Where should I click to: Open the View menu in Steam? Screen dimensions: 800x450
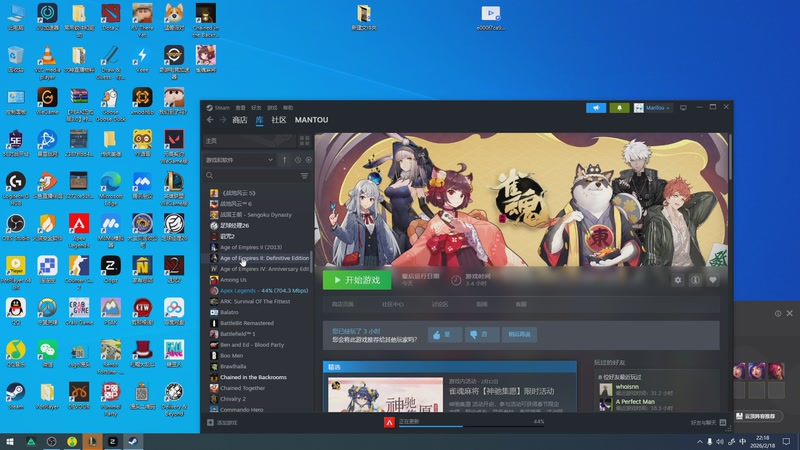coord(240,108)
